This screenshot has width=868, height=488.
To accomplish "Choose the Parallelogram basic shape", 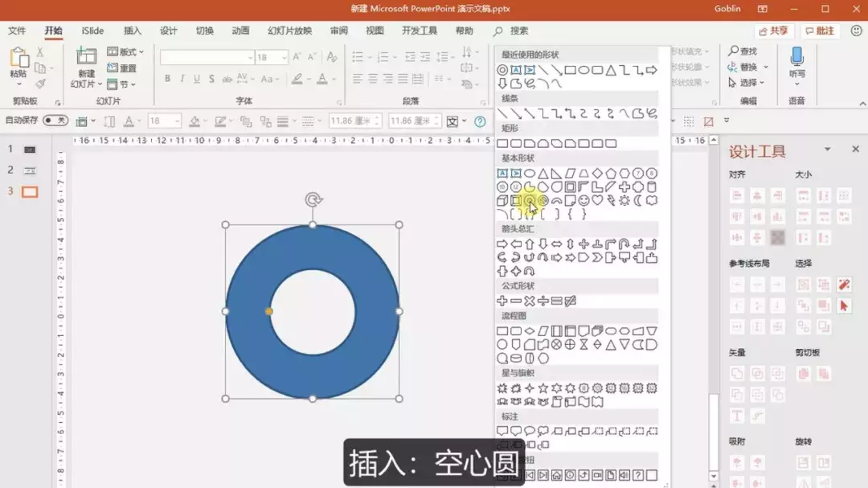I will click(570, 174).
